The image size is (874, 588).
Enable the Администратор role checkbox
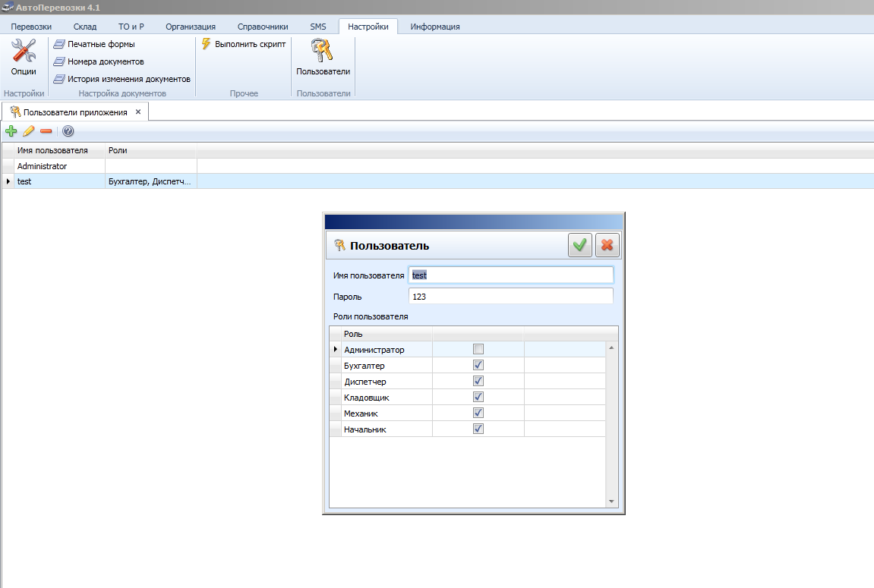(x=478, y=350)
